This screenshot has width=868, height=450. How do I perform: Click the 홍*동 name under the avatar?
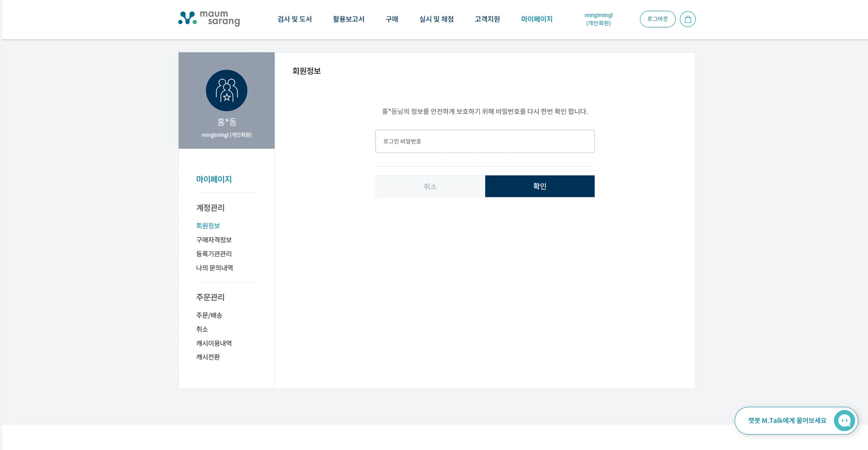click(227, 122)
